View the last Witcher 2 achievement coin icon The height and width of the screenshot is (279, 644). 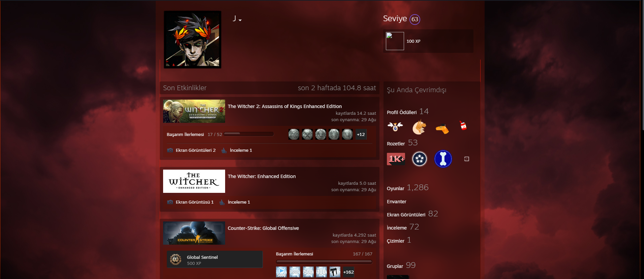coord(347,134)
